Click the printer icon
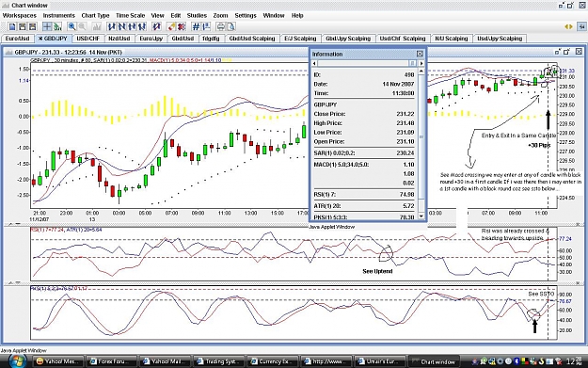Viewport: 588px width, 368px height. (x=221, y=26)
